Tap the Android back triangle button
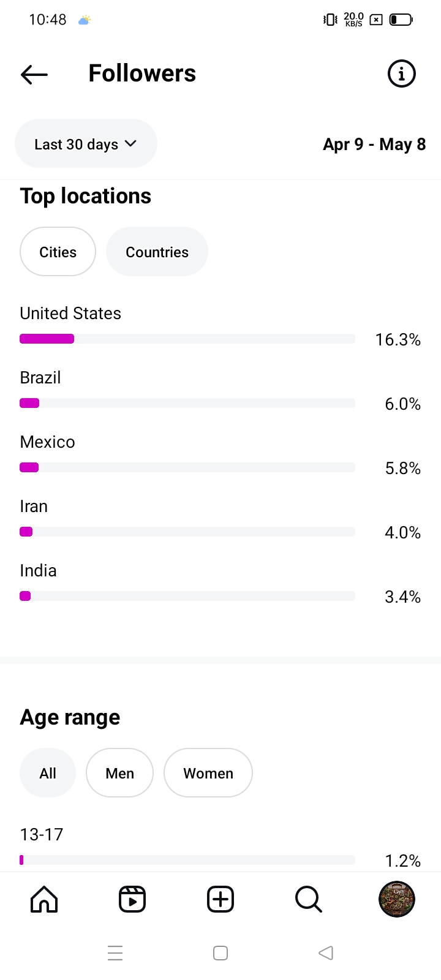The width and height of the screenshot is (441, 980). (x=326, y=953)
